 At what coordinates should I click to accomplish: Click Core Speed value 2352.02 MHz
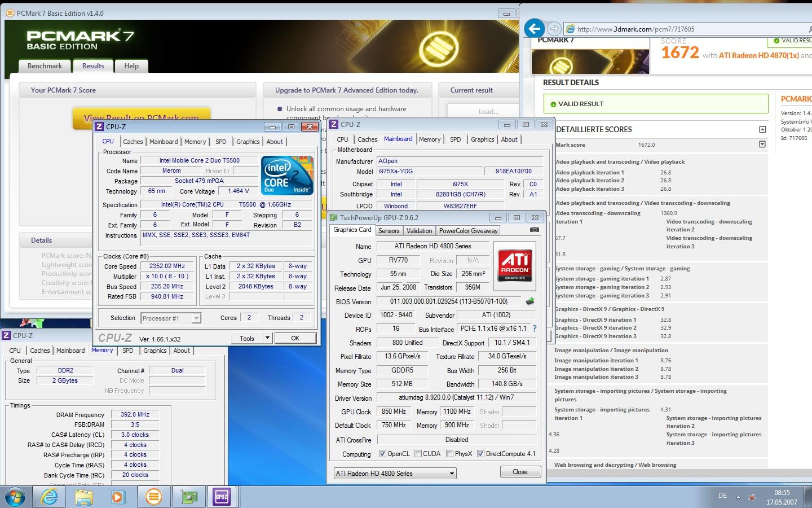167,266
